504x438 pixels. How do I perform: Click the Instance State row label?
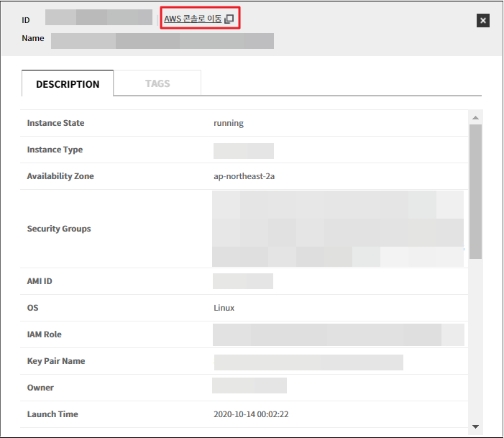[x=55, y=123]
